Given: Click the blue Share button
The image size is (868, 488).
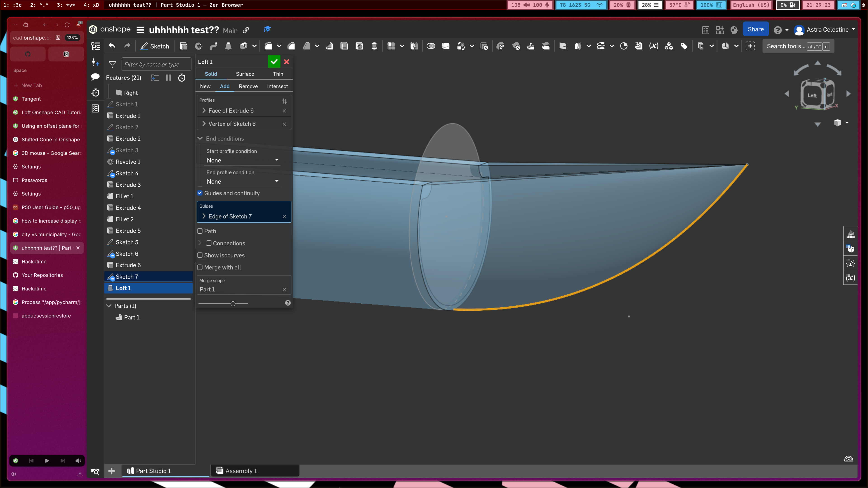Looking at the screenshot, I should (x=755, y=29).
